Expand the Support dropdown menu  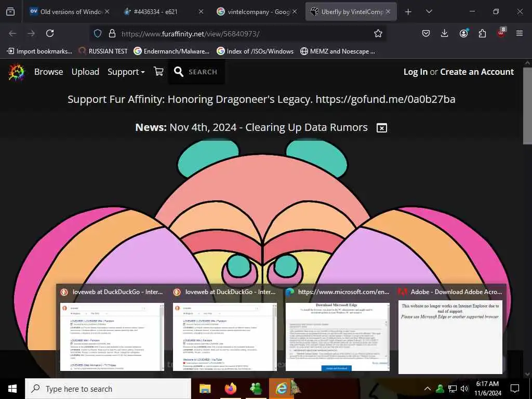[126, 72]
